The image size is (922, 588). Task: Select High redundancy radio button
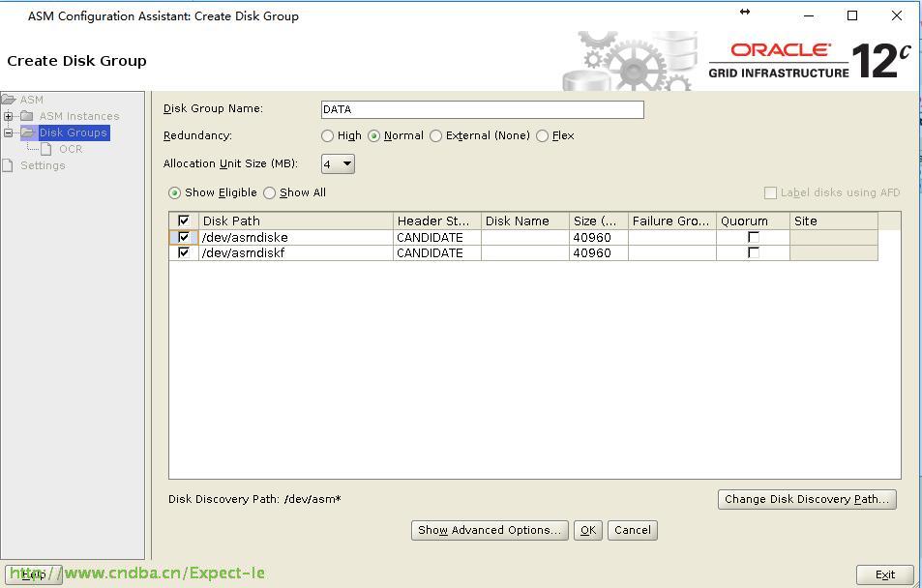(328, 135)
